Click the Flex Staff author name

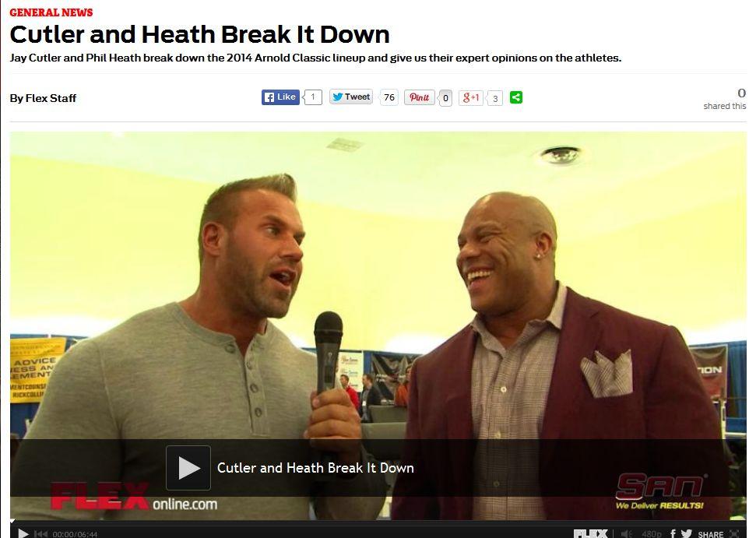point(51,98)
